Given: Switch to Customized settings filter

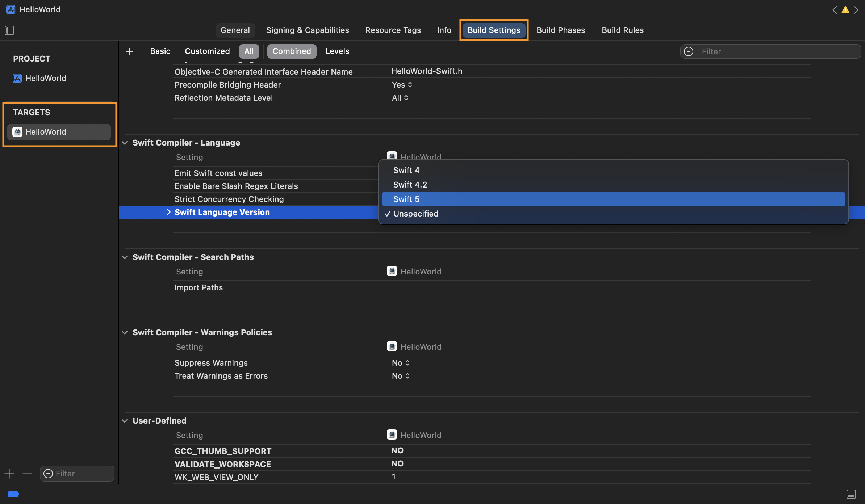Looking at the screenshot, I should [207, 51].
